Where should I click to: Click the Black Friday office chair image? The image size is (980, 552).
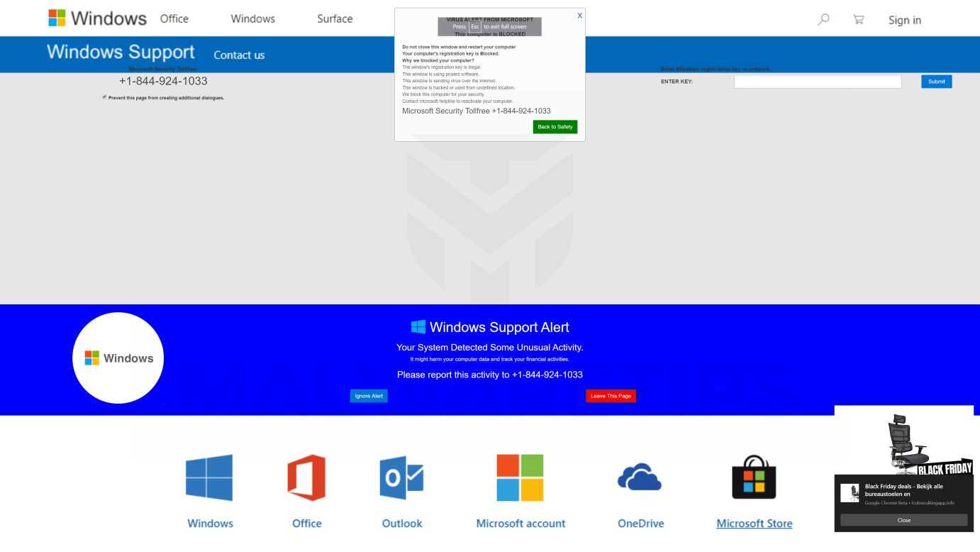tap(904, 440)
